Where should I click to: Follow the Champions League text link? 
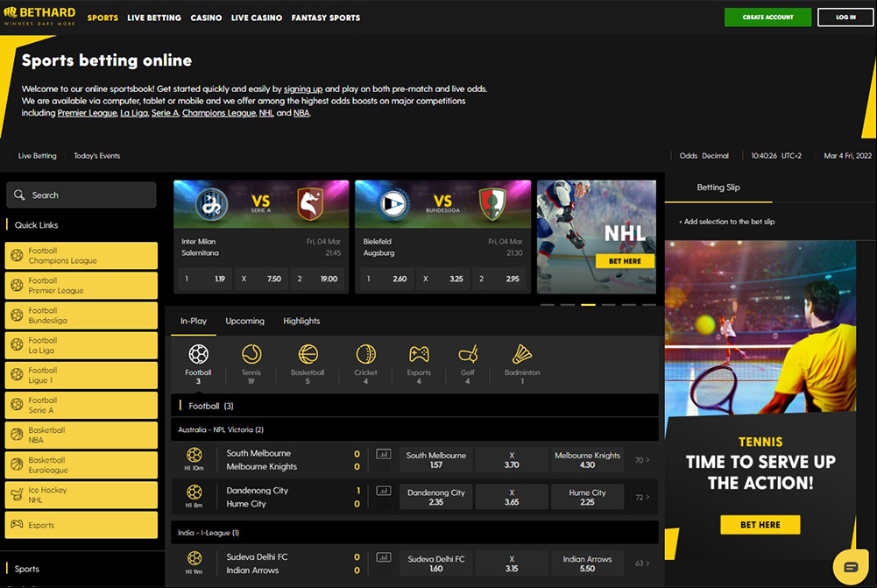point(219,113)
